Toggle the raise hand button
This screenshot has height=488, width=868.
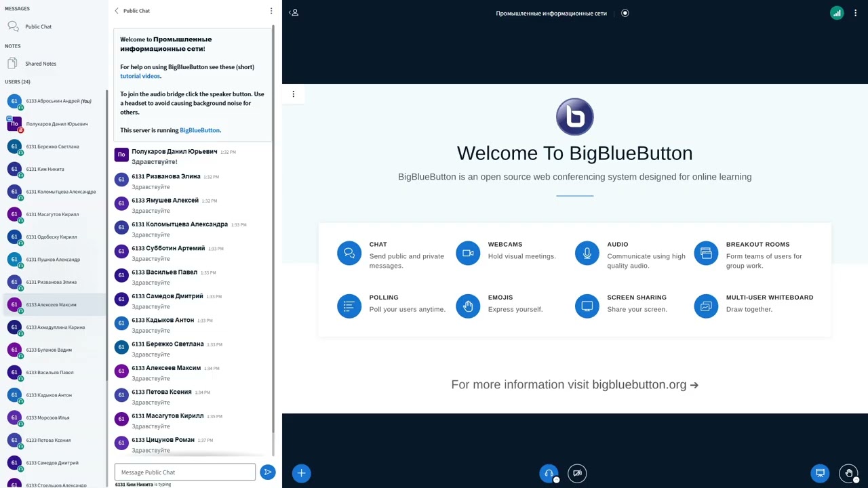tap(848, 473)
